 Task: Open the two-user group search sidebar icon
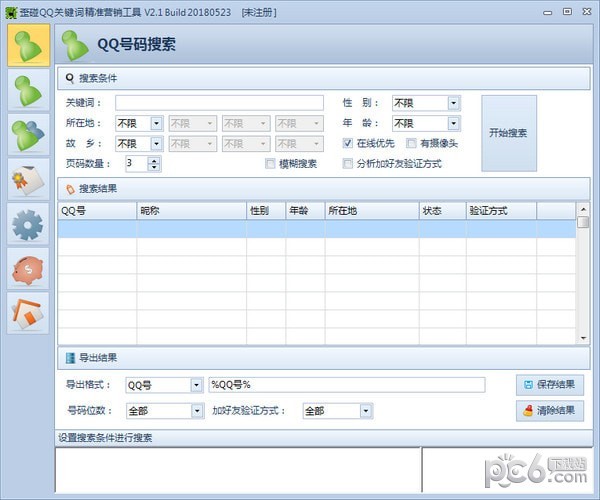click(28, 135)
